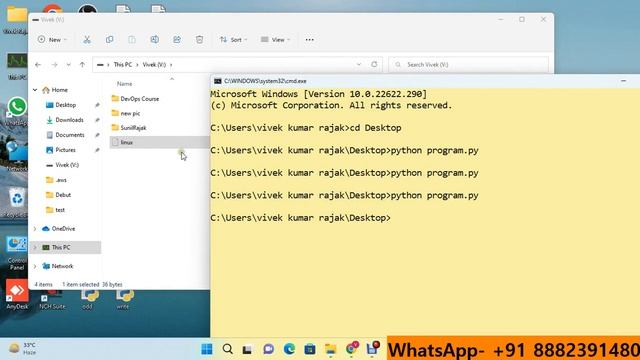The image size is (640, 360).
Task: Click the Copy icon in Explorer toolbar
Action: (x=109, y=40)
